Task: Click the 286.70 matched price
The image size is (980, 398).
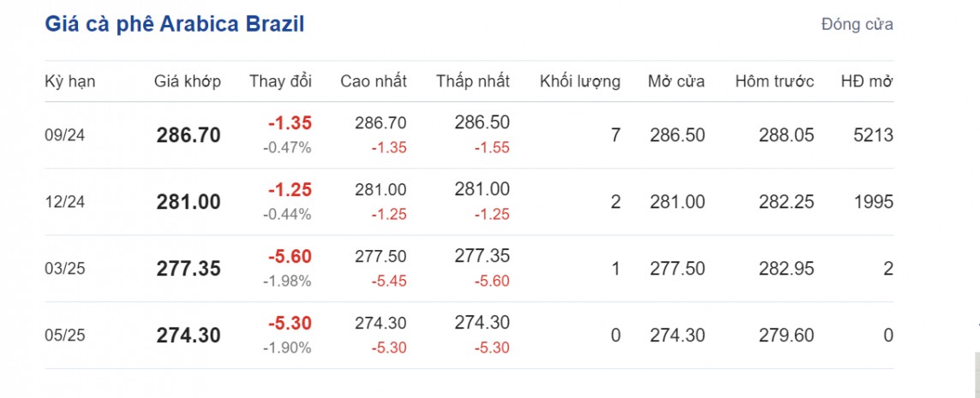Action: 188,135
